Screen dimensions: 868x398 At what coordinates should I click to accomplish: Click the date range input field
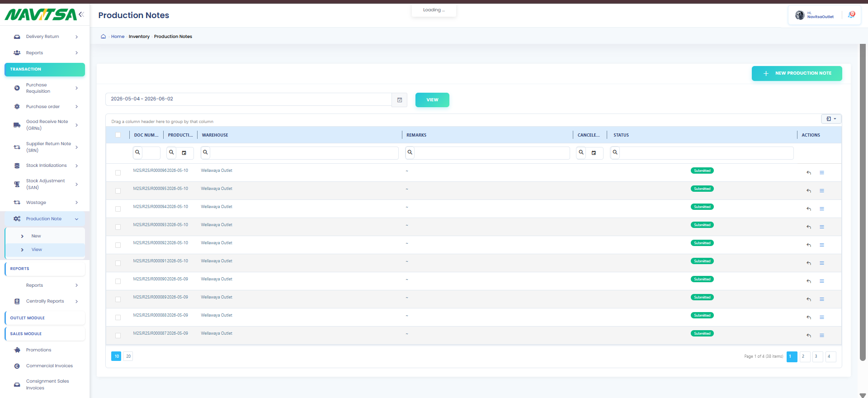[249, 99]
